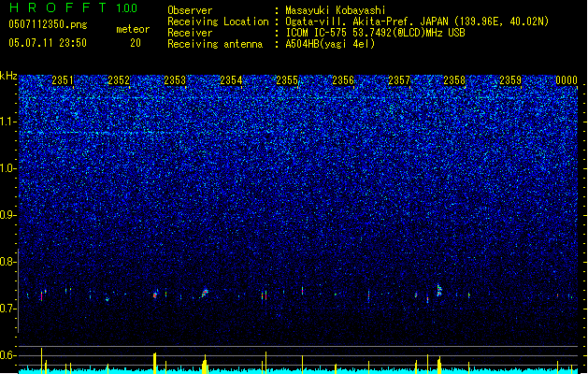
Task: Click the 2359 time marker
Action: pyautogui.click(x=510, y=80)
